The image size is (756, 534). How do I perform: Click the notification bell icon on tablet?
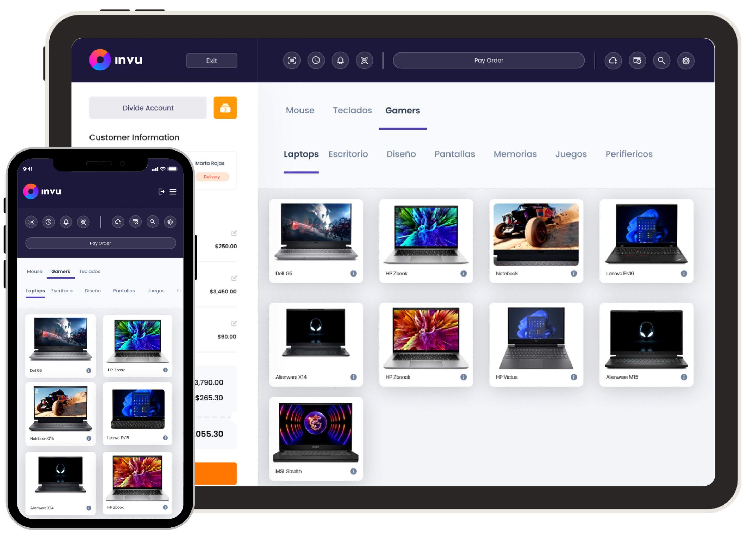pyautogui.click(x=340, y=61)
